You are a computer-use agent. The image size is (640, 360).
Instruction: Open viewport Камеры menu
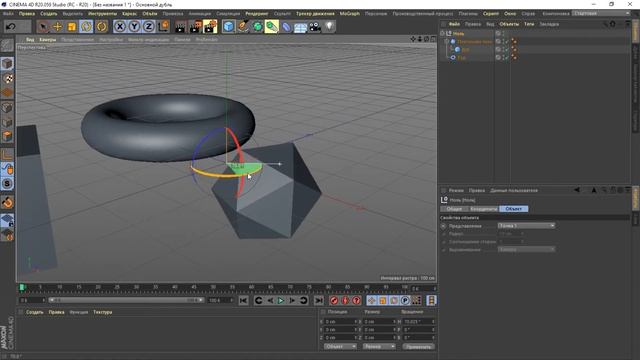(48, 40)
